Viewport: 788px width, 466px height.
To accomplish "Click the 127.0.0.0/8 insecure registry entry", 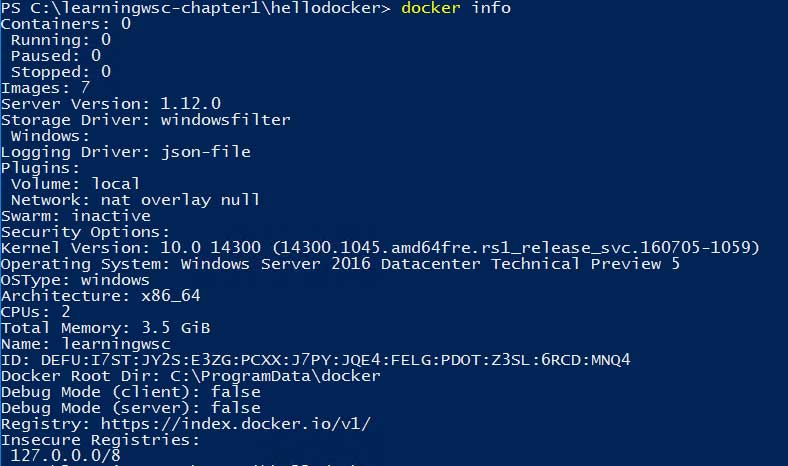I will coord(60,456).
